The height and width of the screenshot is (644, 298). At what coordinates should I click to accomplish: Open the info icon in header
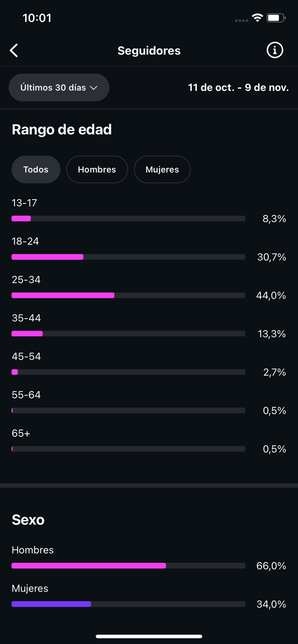point(275,50)
